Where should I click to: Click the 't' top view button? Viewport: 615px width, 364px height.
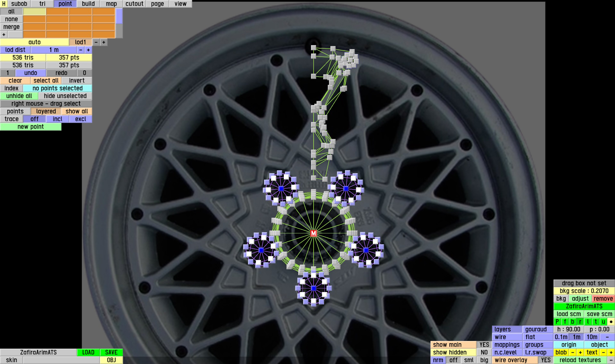coord(595,322)
